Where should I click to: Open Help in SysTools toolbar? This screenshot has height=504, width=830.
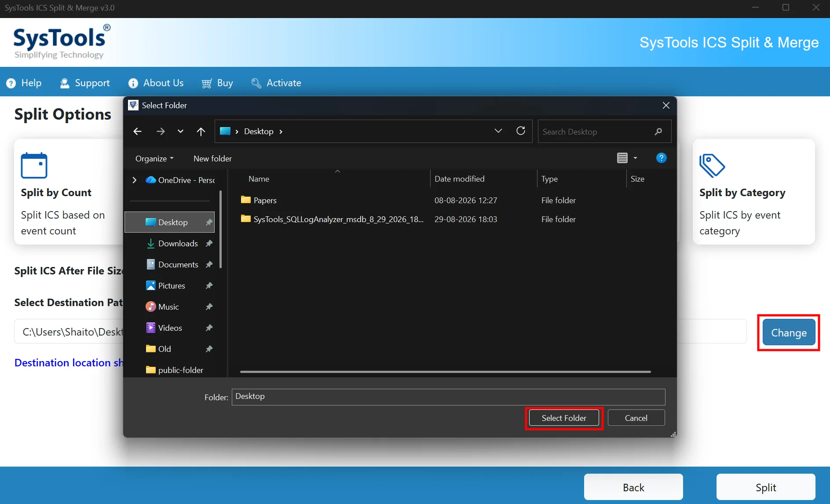(x=24, y=83)
